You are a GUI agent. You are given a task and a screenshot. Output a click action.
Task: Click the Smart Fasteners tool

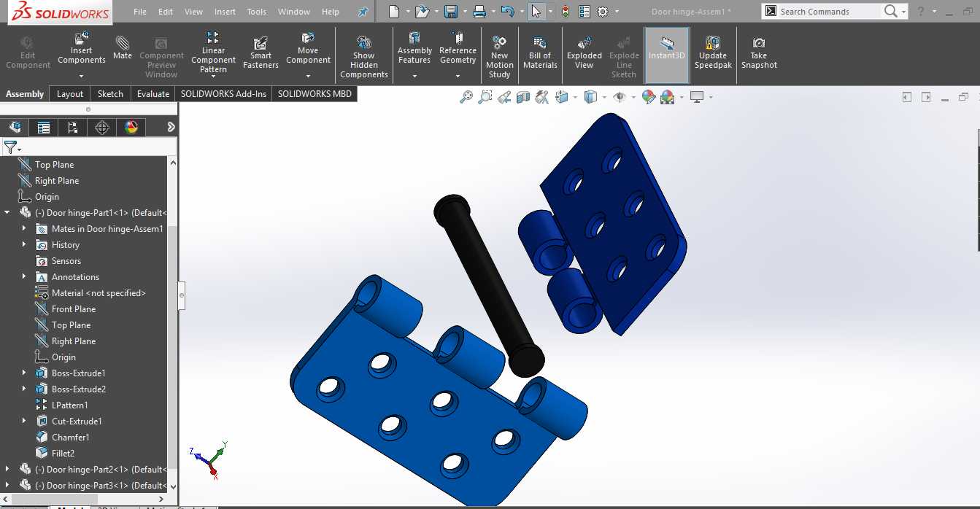pos(261,53)
